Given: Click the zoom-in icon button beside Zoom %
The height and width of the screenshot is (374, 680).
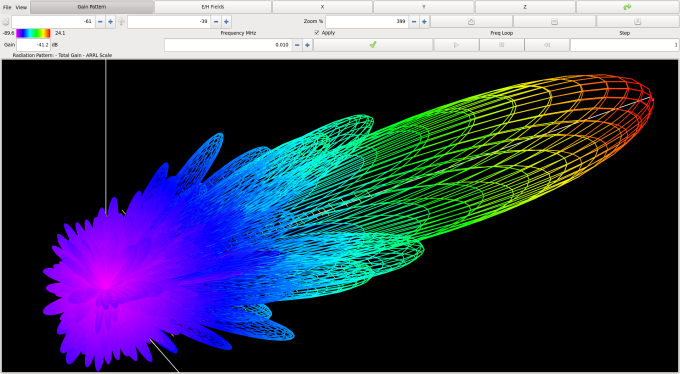Looking at the screenshot, I should point(471,22).
